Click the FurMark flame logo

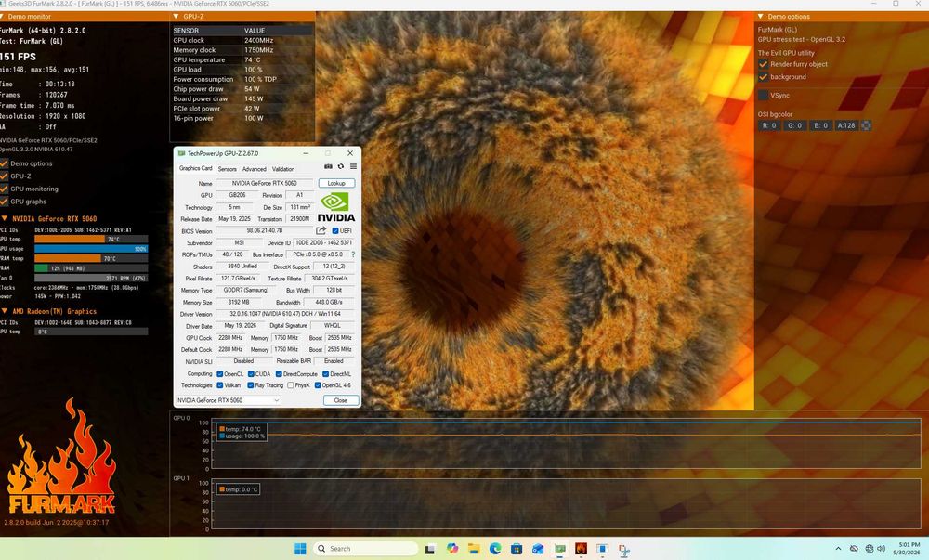coord(61,456)
